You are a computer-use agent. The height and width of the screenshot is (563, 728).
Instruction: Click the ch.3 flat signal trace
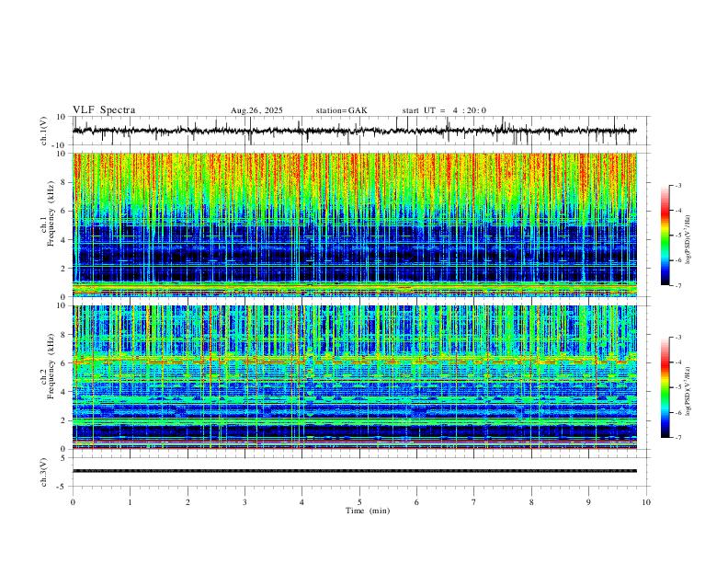pos(354,471)
